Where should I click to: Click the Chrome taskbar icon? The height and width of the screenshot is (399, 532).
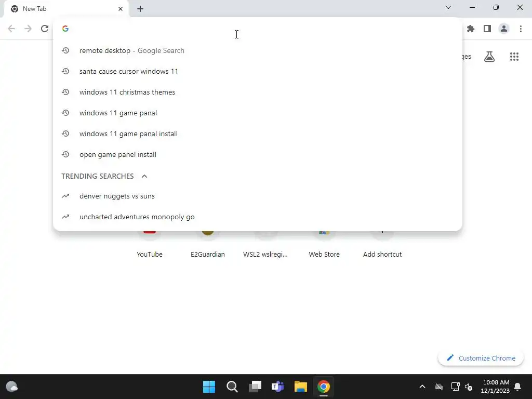(x=324, y=387)
